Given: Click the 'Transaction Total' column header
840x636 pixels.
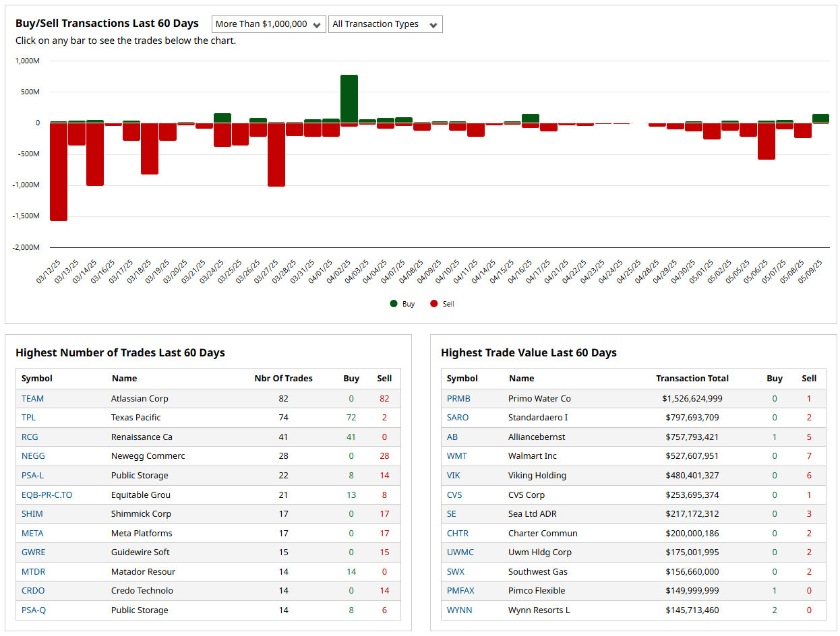Looking at the screenshot, I should 692,379.
